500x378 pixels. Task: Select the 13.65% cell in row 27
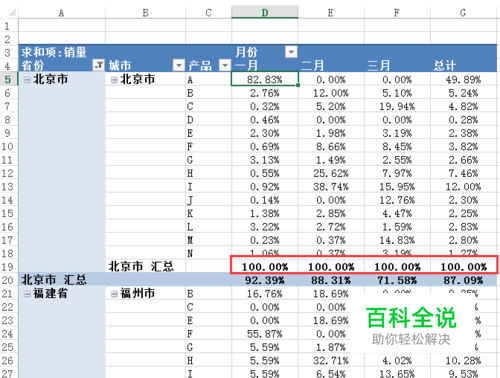[397, 373]
